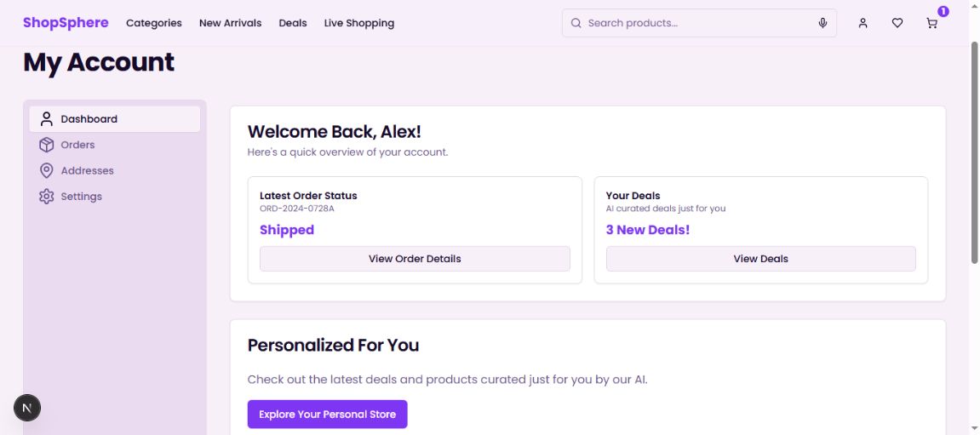The width and height of the screenshot is (980, 435).
Task: Click the ShopSphere logo link
Action: 66,23
